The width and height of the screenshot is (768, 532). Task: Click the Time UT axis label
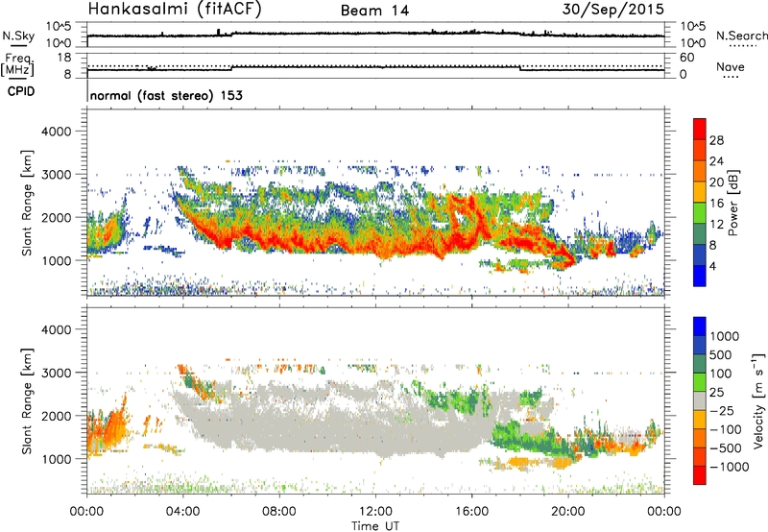(375, 526)
